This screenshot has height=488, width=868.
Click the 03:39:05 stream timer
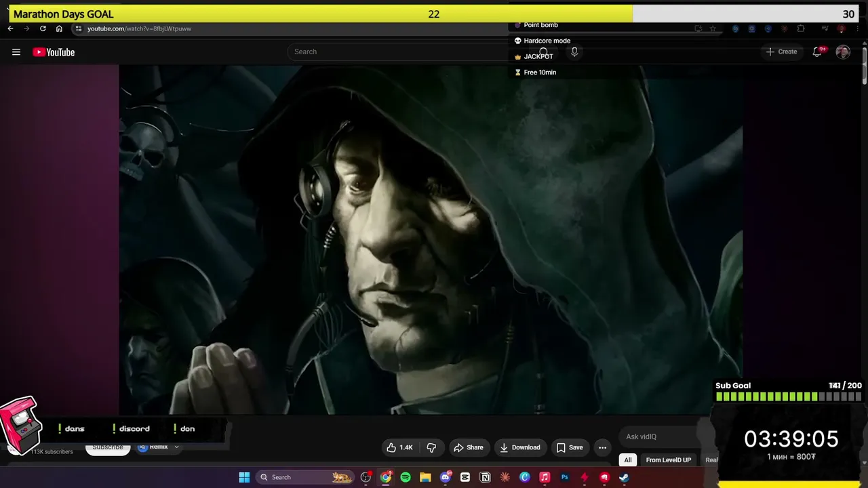[791, 439]
